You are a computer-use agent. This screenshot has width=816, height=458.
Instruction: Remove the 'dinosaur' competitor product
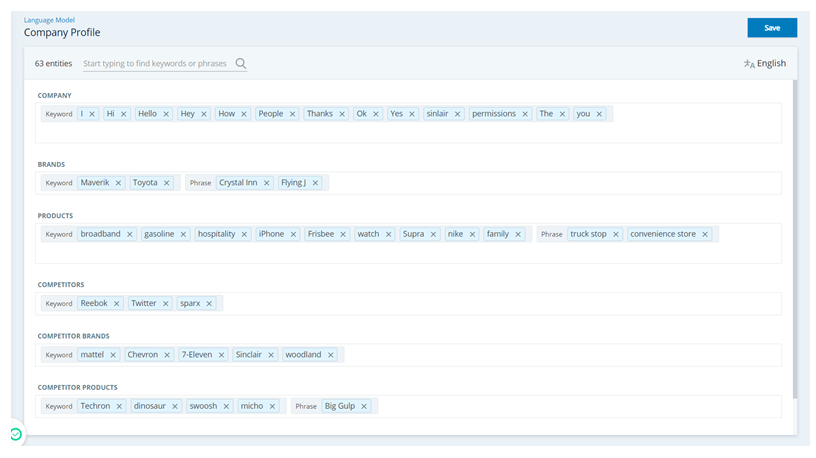click(x=175, y=406)
